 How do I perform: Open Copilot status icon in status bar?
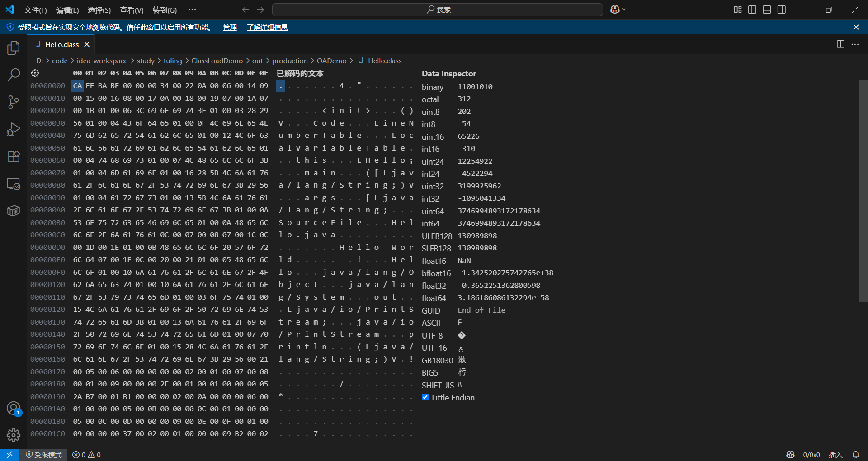coord(790,455)
